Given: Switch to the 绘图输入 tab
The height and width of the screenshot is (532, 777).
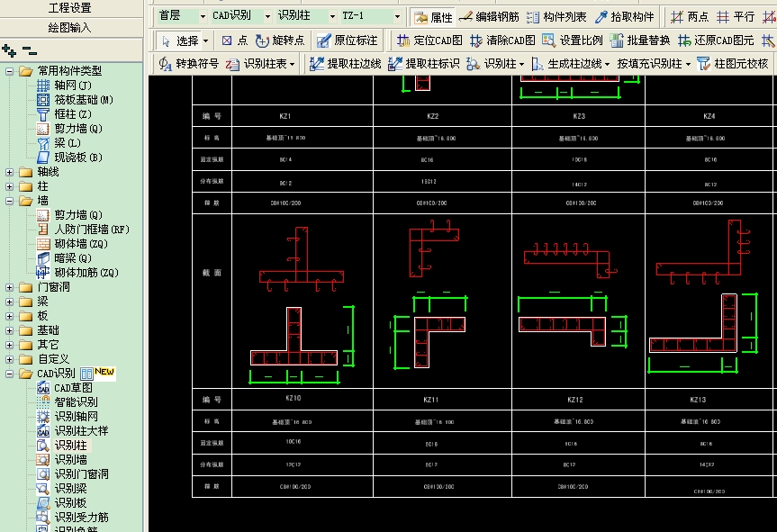Looking at the screenshot, I should point(71,27).
